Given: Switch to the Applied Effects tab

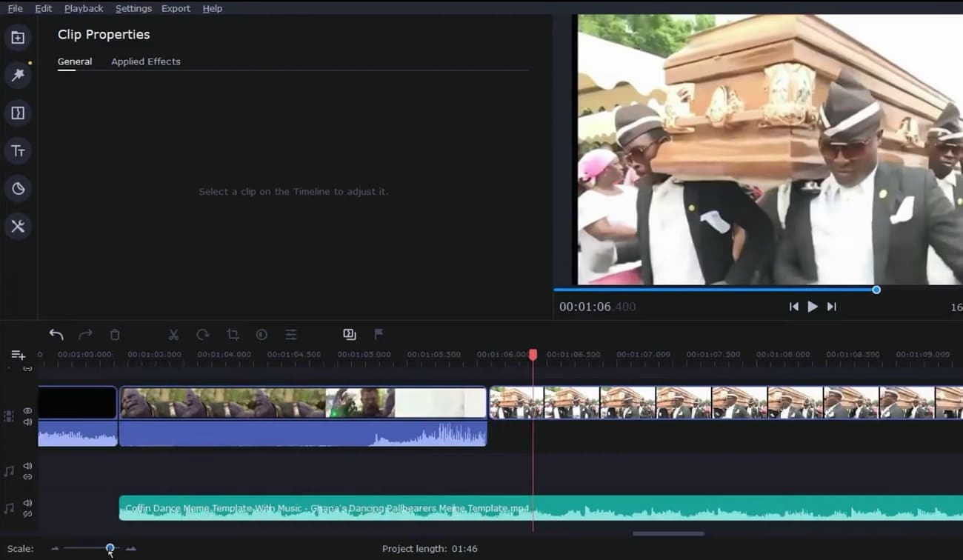Looking at the screenshot, I should coord(146,61).
